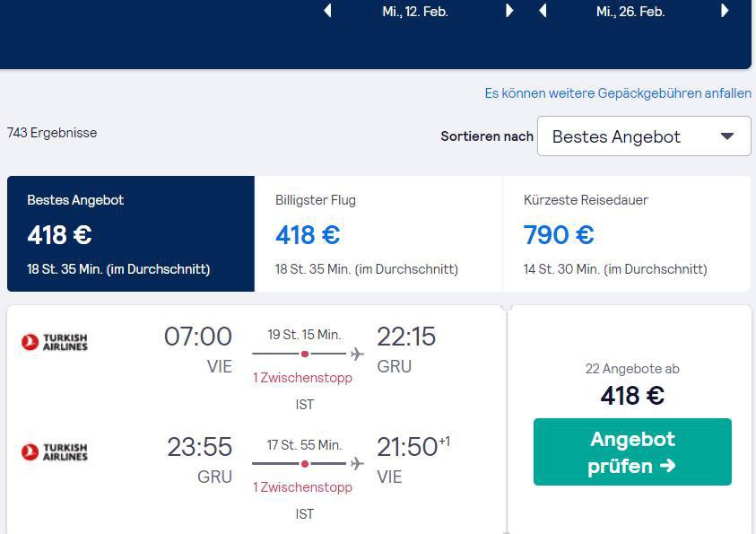The image size is (756, 534).
Task: Click the airplane icon on return flight
Action: coord(358,464)
